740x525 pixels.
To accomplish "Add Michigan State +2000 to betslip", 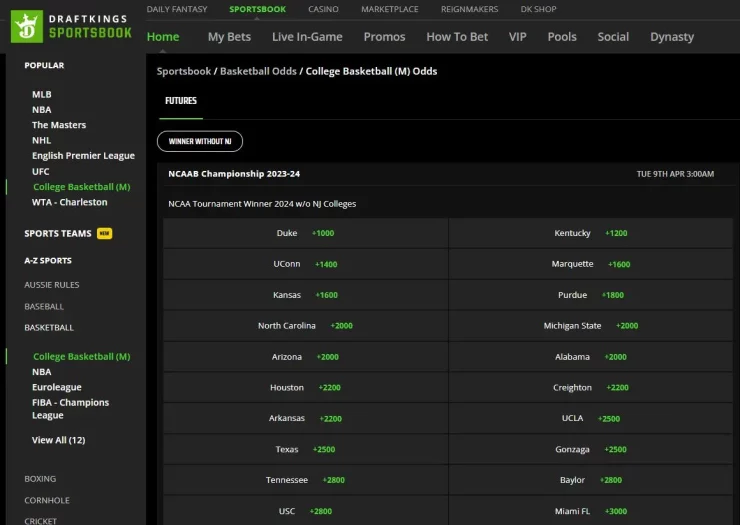I will [590, 326].
